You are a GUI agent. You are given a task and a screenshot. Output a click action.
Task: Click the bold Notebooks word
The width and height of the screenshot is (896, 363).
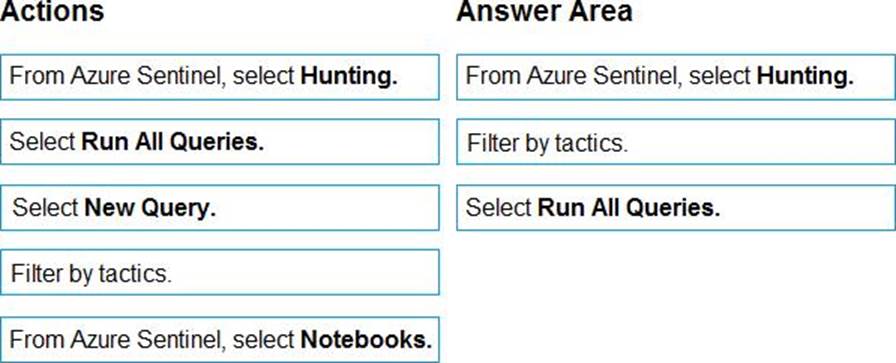click(x=366, y=340)
